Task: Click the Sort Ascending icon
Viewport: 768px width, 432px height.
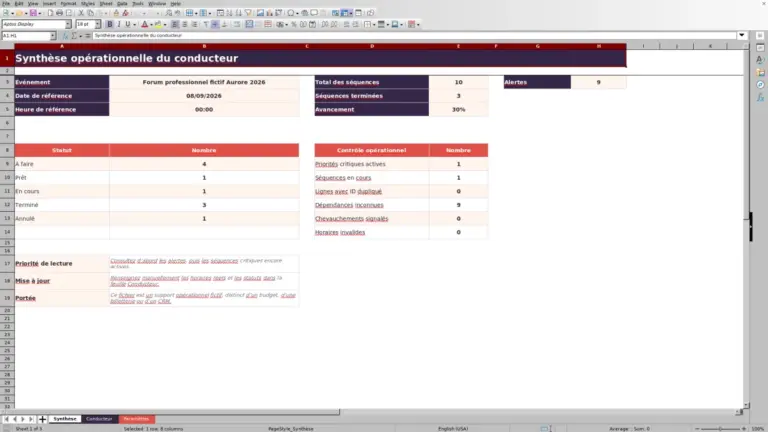Action: tap(229, 13)
